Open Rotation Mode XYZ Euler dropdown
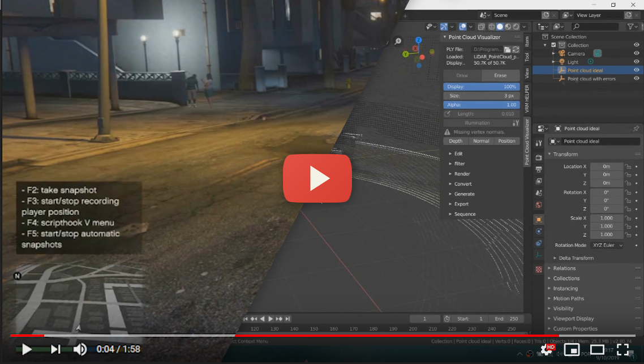The height and width of the screenshot is (364, 644). coord(607,245)
